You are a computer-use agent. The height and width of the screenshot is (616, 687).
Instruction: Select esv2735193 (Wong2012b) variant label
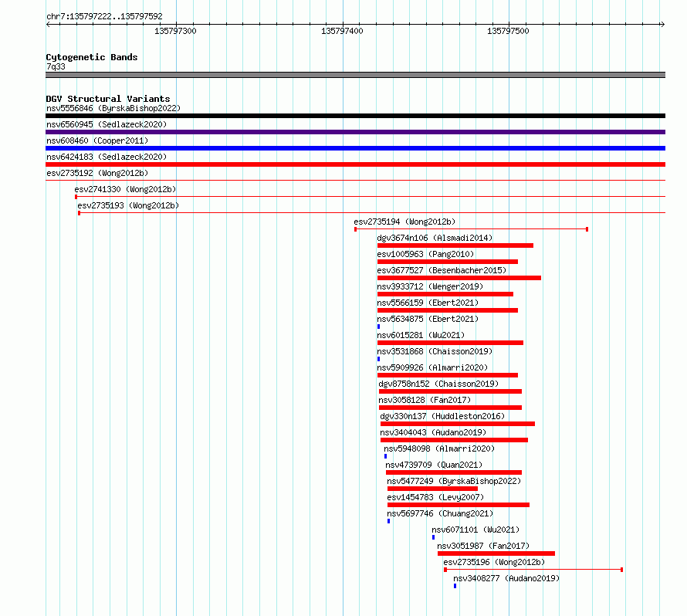[x=128, y=205]
